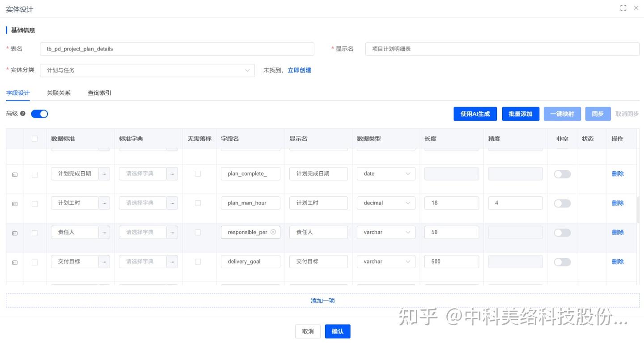The image size is (644, 343).
Task: Click length input showing 50
Action: pos(452,232)
